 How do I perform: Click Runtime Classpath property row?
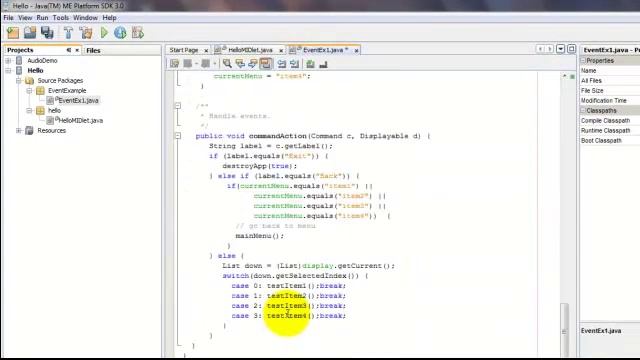610,131
